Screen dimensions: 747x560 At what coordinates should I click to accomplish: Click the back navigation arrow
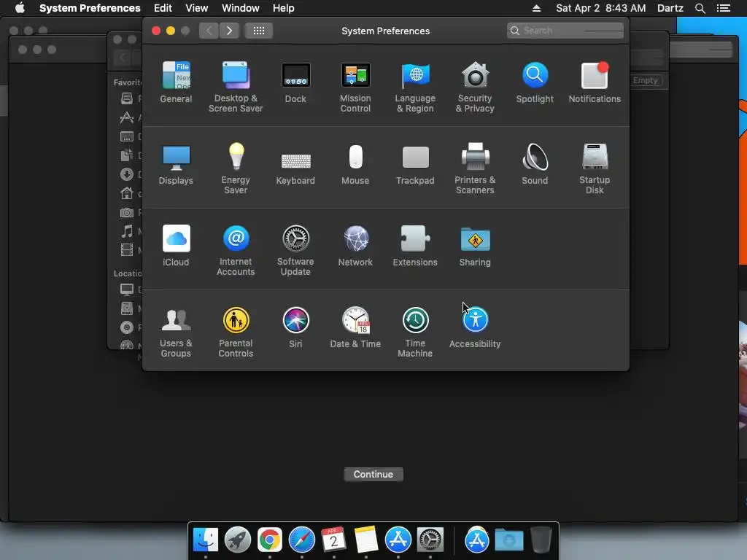tap(209, 31)
